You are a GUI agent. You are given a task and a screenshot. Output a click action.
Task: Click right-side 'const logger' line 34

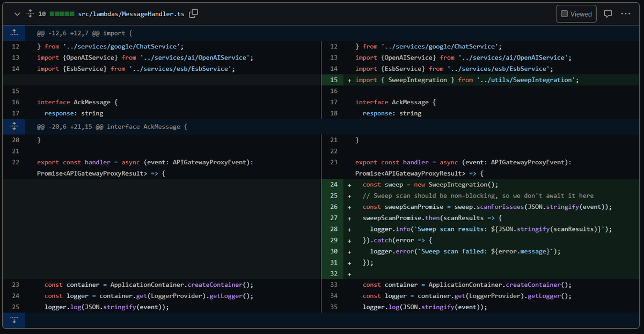(x=467, y=296)
